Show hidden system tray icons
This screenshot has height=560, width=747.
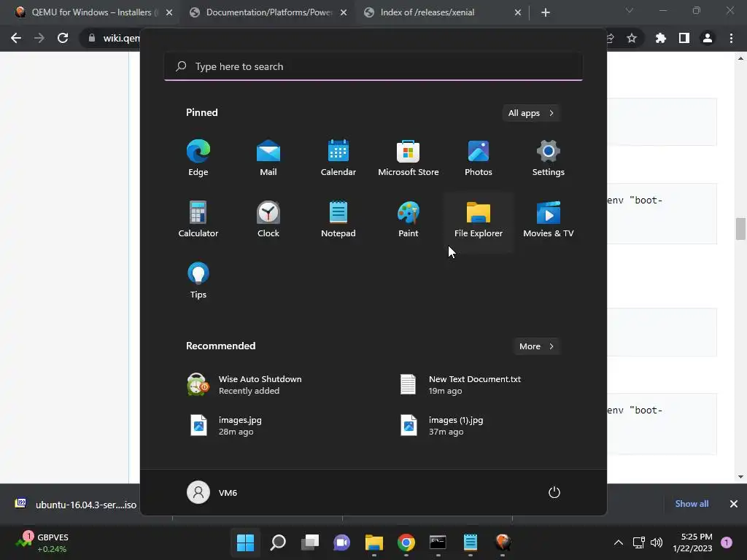(x=619, y=542)
